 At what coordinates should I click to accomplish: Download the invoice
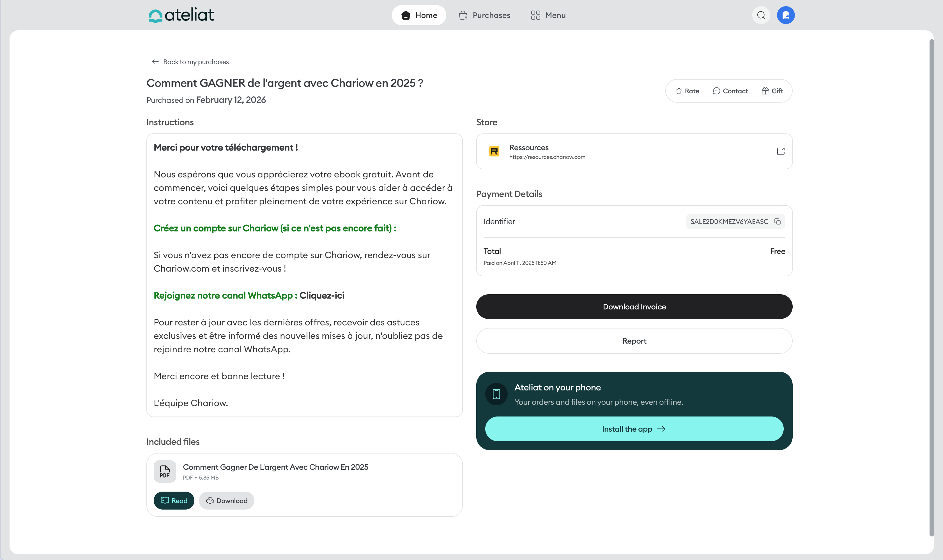tap(634, 307)
